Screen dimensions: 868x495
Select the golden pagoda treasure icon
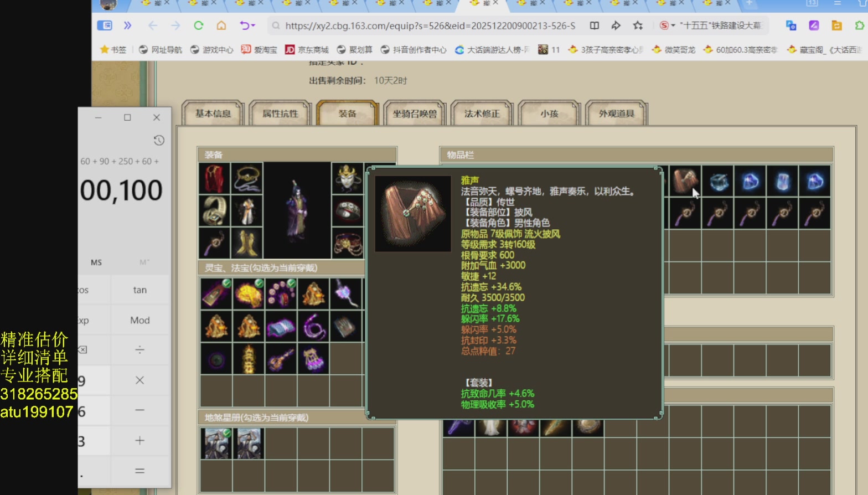click(x=248, y=358)
